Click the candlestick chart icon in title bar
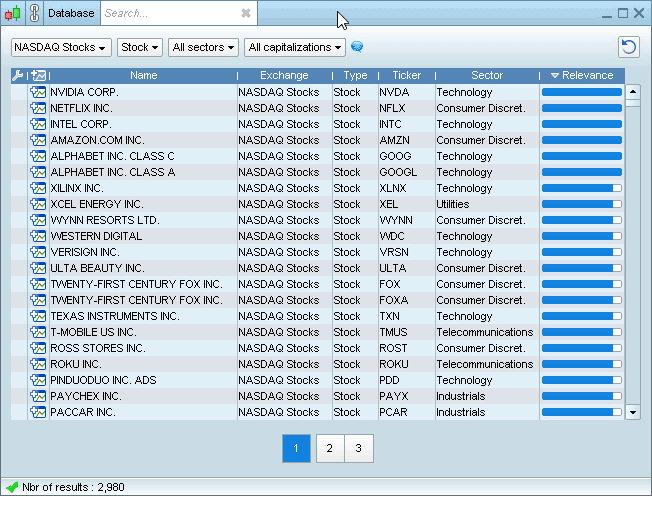This screenshot has height=520, width=652. (12, 14)
